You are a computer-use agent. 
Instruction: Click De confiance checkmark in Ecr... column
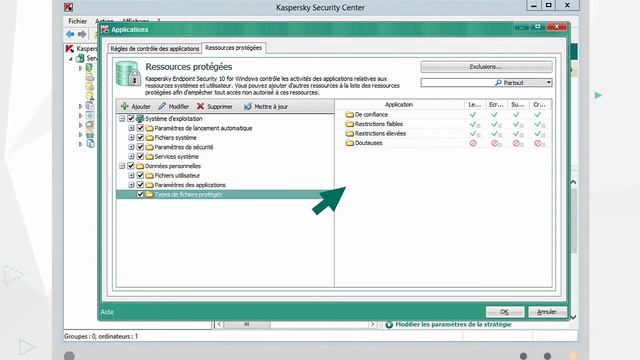click(494, 115)
